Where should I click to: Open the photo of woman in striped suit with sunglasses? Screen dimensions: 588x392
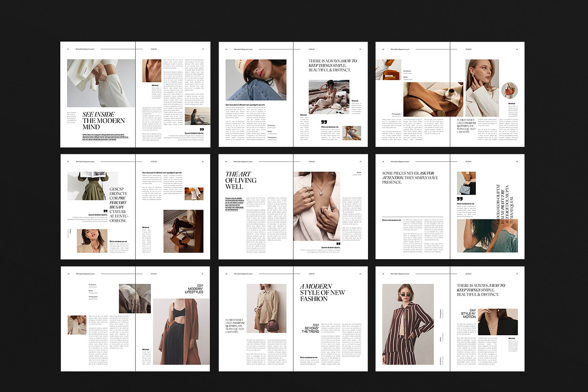408,324
